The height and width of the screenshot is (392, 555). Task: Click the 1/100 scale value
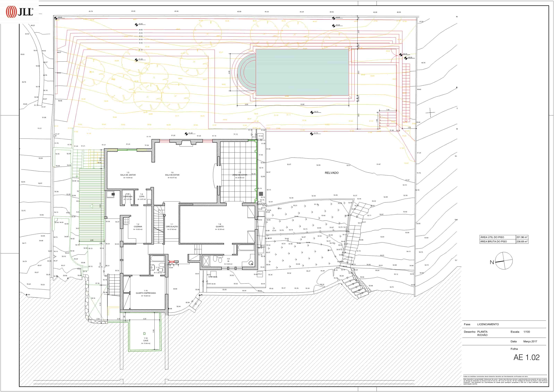[527, 332]
